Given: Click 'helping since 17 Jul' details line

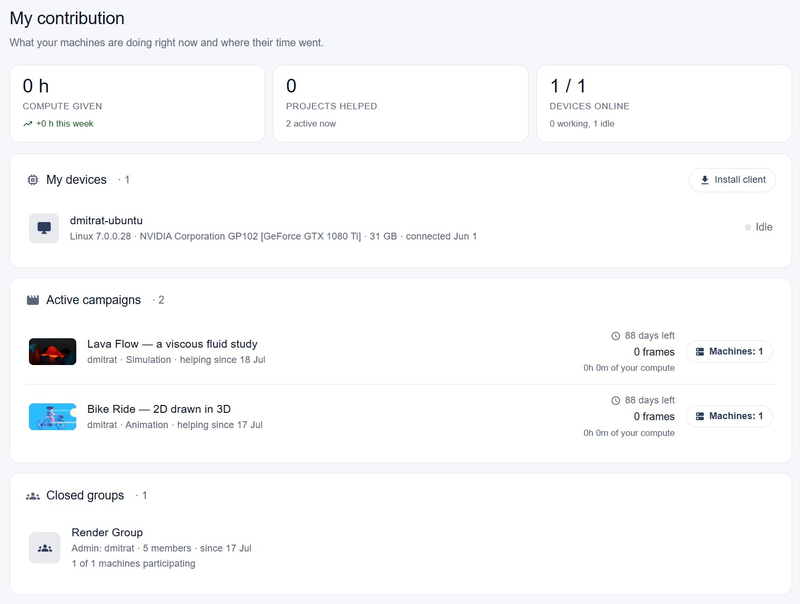Looking at the screenshot, I should coord(175,425).
